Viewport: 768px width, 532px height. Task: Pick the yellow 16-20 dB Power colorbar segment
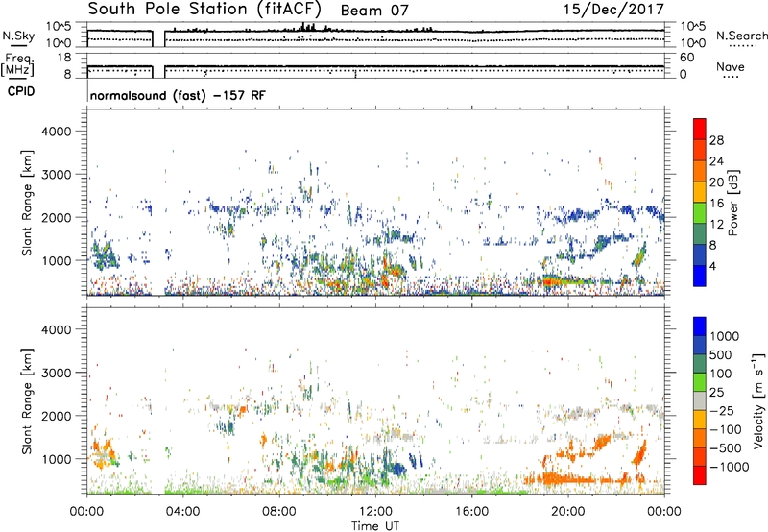click(x=700, y=192)
